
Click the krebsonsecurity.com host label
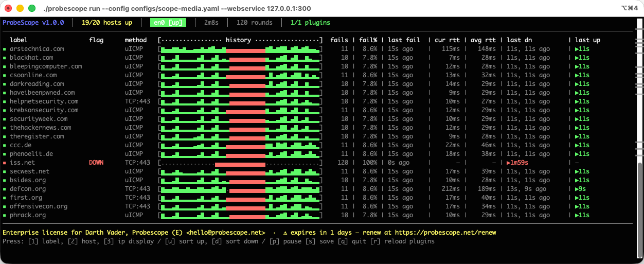44,110
